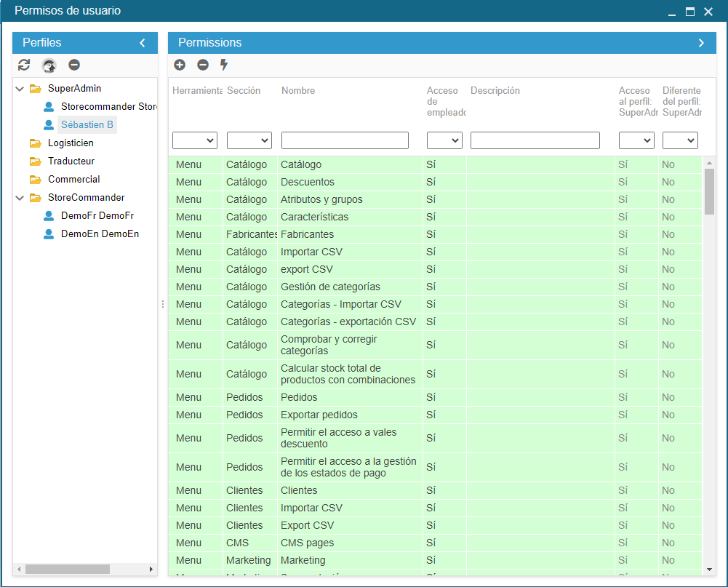This screenshot has width=728, height=587.
Task: Click the Descripción filter text field
Action: click(535, 140)
